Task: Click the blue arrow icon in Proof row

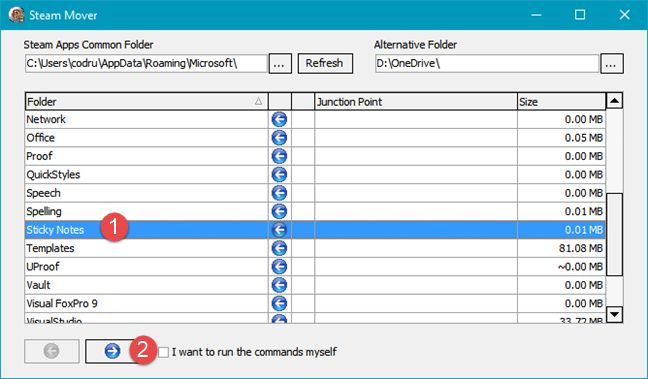Action: coord(279,156)
